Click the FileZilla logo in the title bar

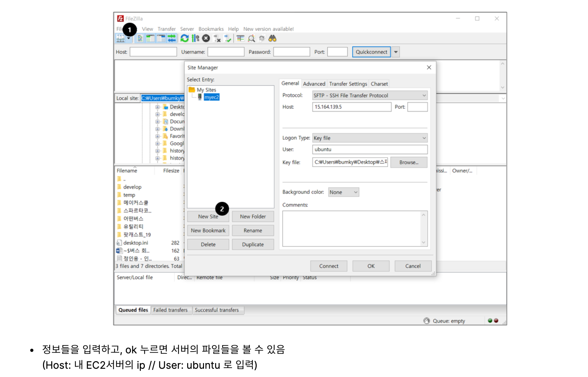(x=120, y=18)
